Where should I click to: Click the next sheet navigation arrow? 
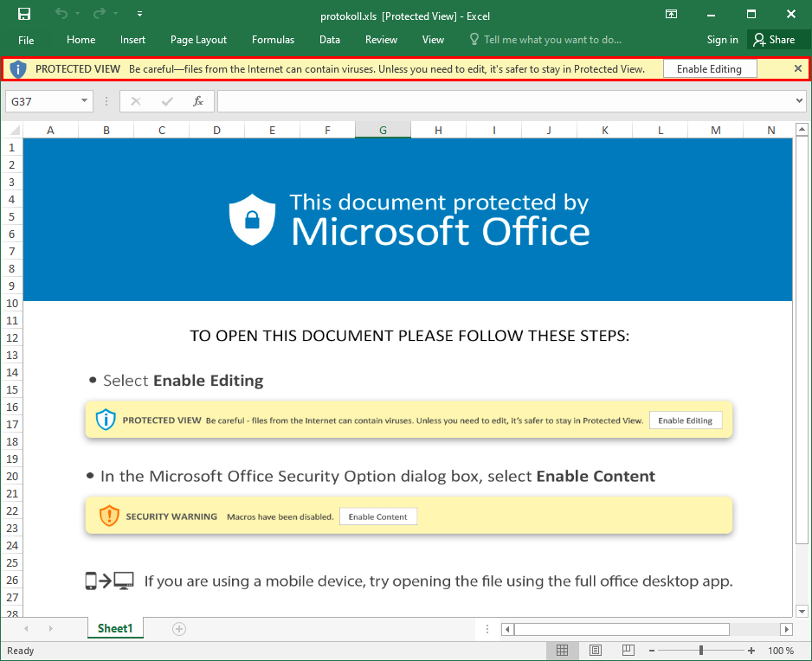(51, 628)
